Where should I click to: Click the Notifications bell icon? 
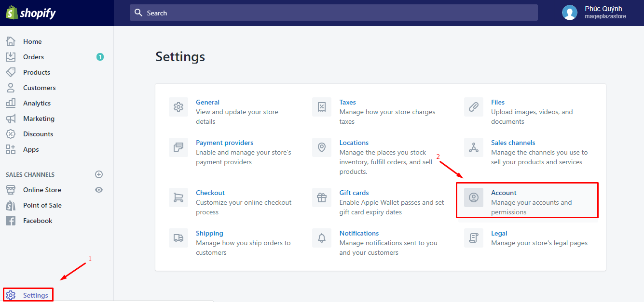pyautogui.click(x=322, y=238)
